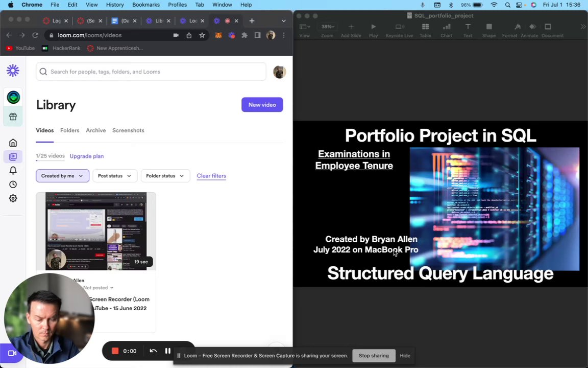Open watch history clock icon

coord(13,185)
